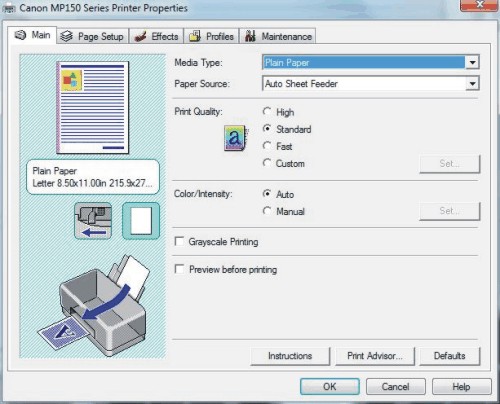Viewport: 500px width, 404px height.
Task: Select Manual color intensity
Action: click(267, 211)
